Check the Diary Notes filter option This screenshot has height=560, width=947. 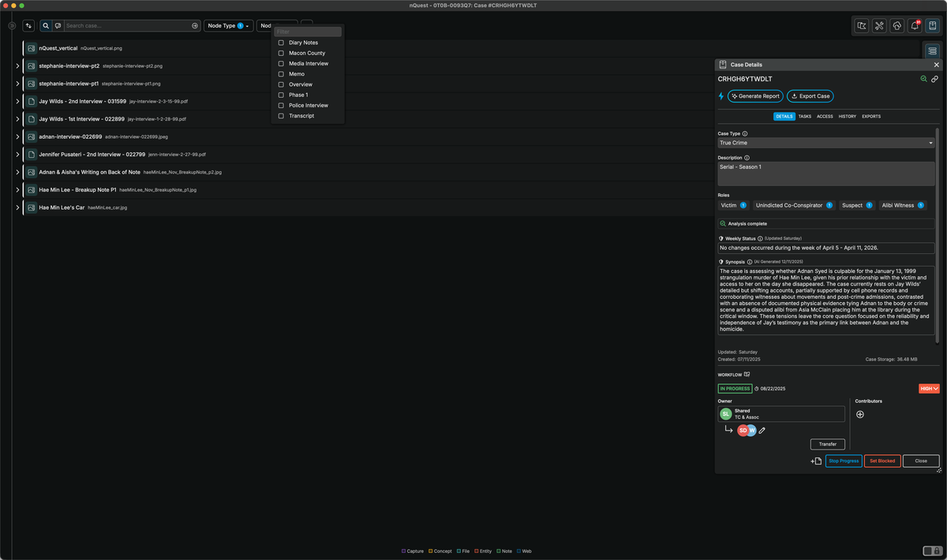click(281, 43)
